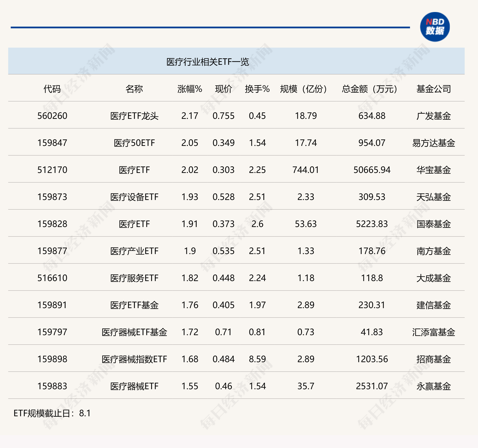Select code 159873
Screen dimensions: 478x448
52,197
